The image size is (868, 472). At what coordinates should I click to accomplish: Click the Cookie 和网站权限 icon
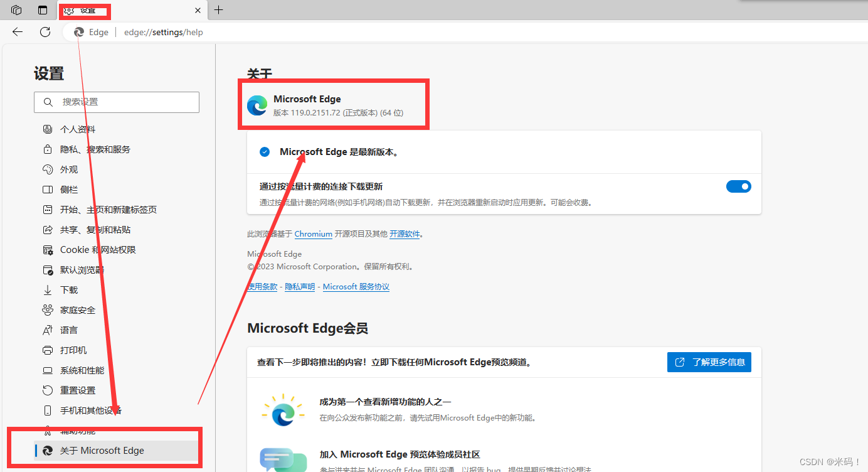point(48,250)
